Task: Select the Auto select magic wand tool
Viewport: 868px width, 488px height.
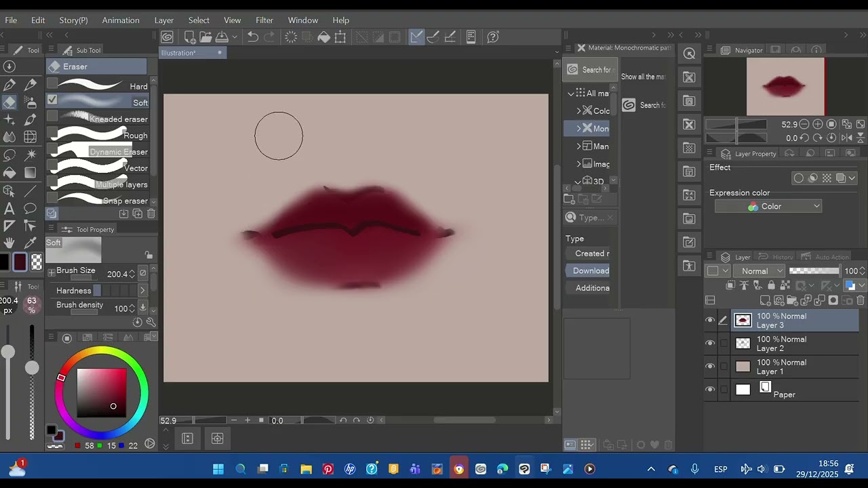Action: point(31,155)
